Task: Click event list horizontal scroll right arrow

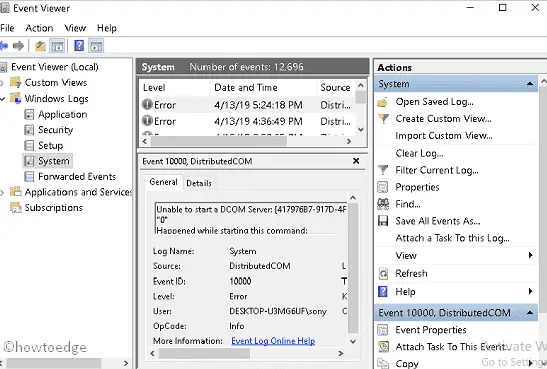Action: 349,141
